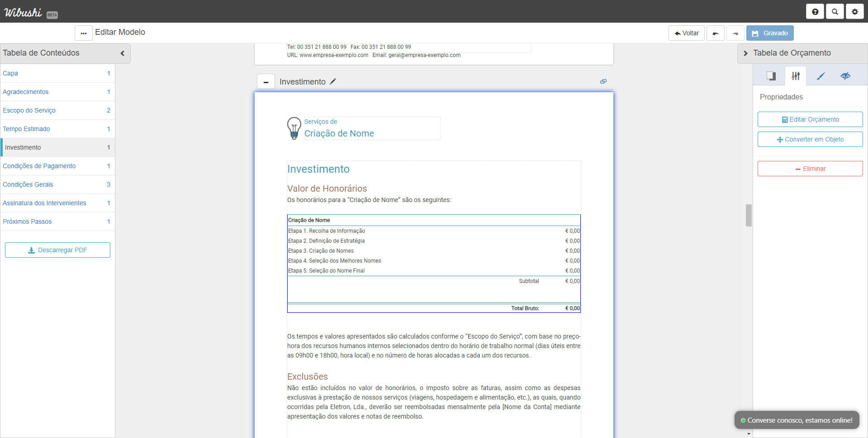The height and width of the screenshot is (438, 868).
Task: Click Descarregar PDF button
Action: 57,250
